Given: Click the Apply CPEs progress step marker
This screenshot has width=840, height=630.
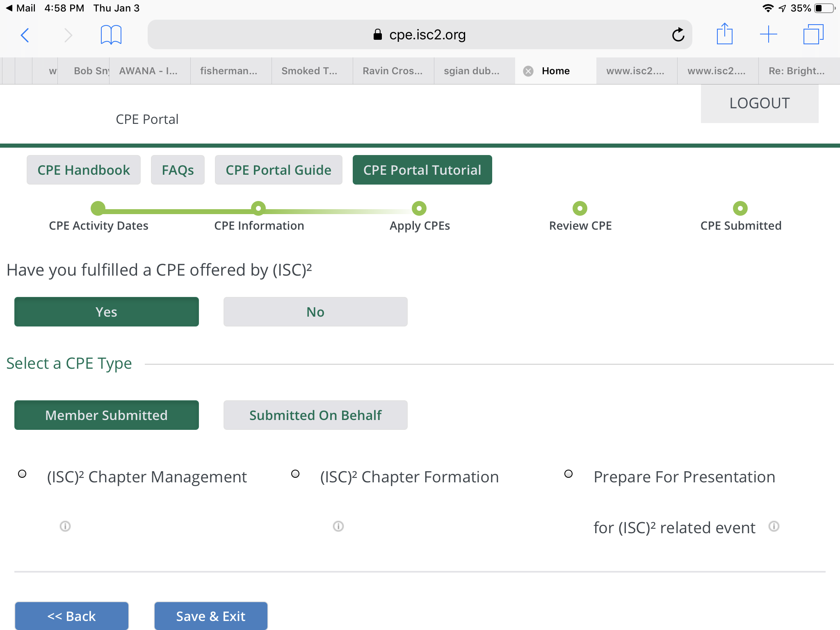Looking at the screenshot, I should coord(419,208).
